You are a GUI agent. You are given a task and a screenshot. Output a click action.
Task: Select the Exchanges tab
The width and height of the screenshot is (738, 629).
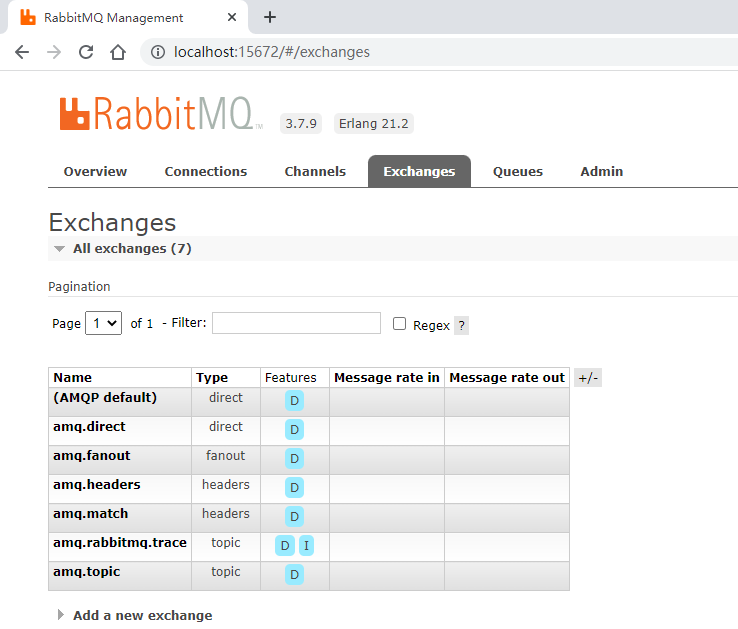click(419, 171)
